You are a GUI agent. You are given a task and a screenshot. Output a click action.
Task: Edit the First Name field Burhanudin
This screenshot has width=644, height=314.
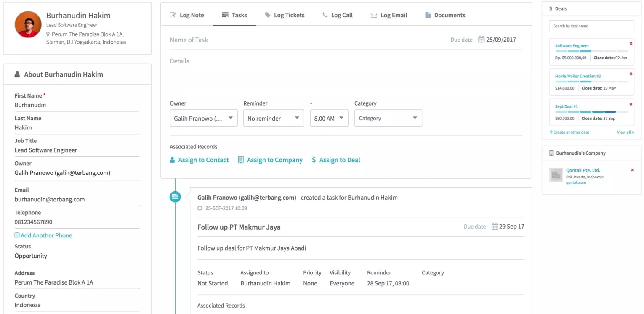click(77, 105)
